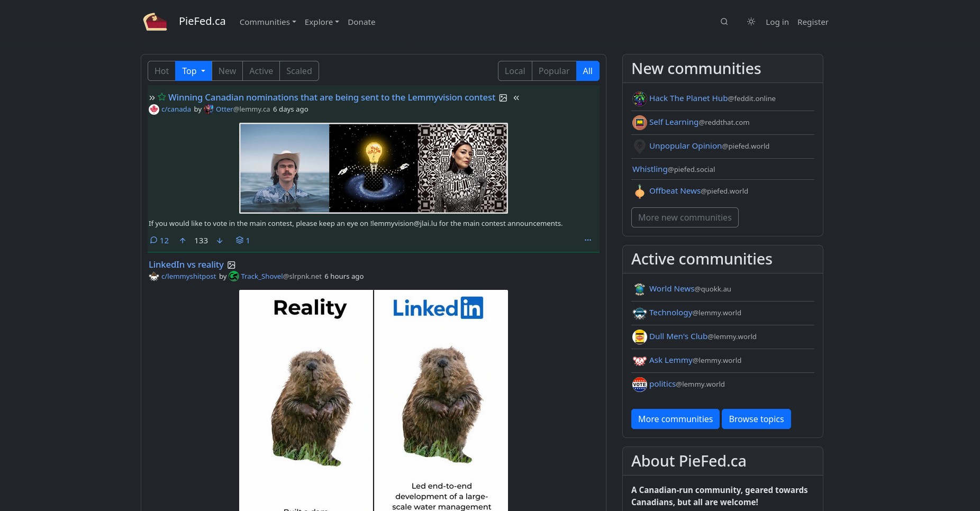The height and width of the screenshot is (511, 980).
Task: Open c/lemmyshitpost community link
Action: [189, 277]
